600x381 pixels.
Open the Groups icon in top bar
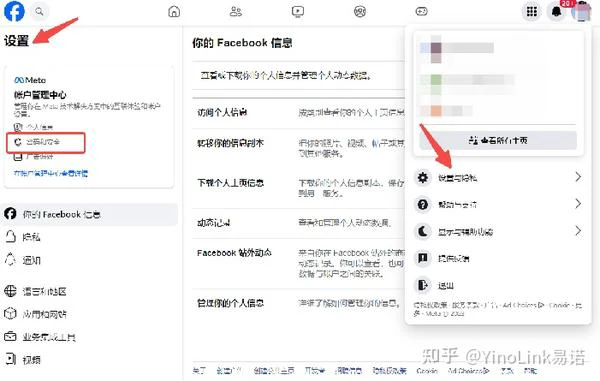pyautogui.click(x=360, y=11)
